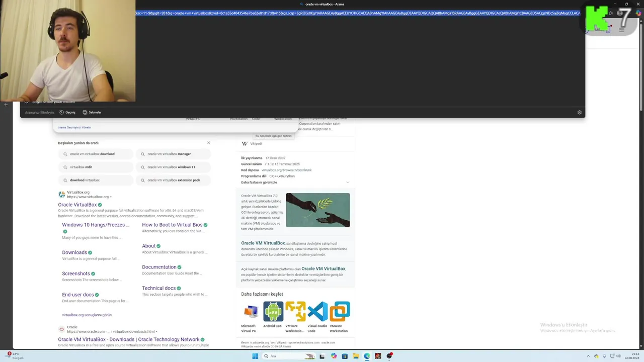Click the VirtualBox.org site favicon
This screenshot has width=644, height=362.
click(62, 195)
